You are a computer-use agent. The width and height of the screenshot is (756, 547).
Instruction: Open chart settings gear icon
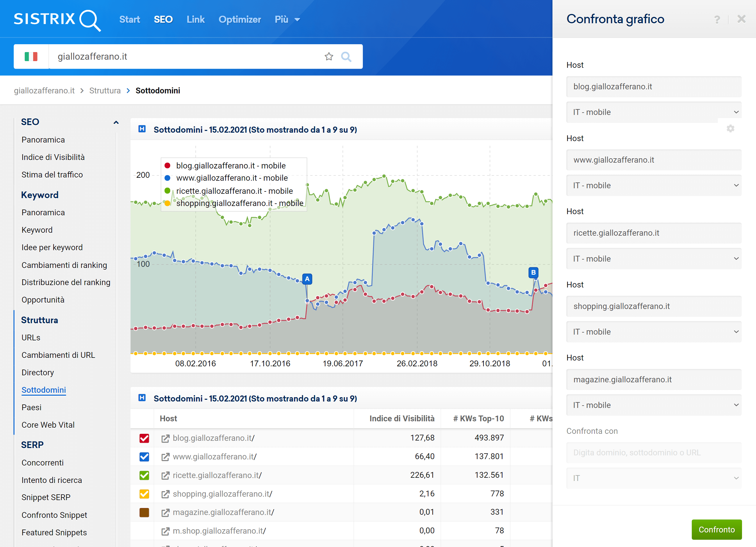pyautogui.click(x=730, y=128)
